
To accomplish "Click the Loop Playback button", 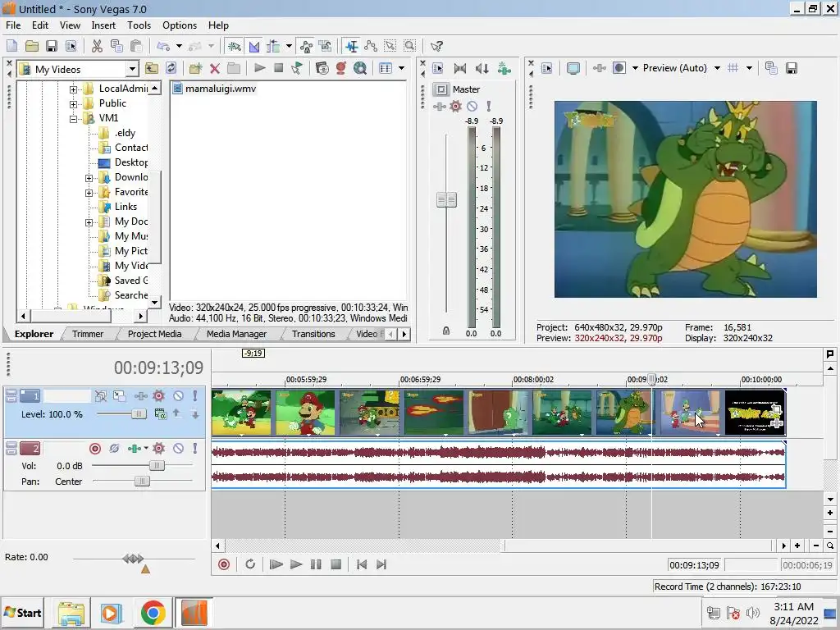I will point(250,564).
